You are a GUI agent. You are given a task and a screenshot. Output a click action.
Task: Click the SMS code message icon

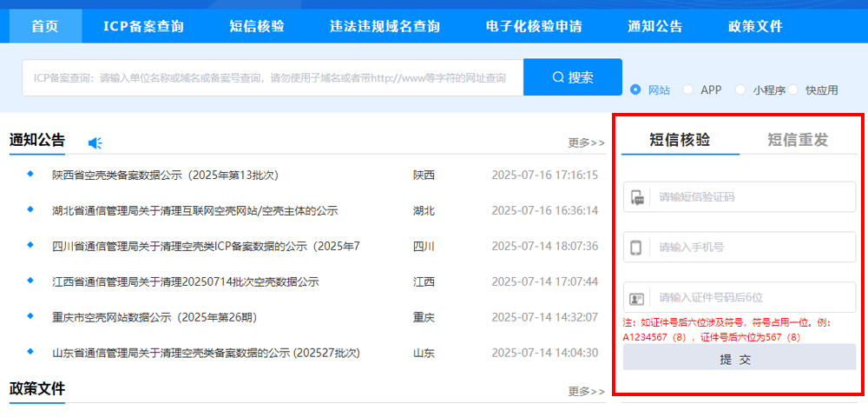pos(637,197)
